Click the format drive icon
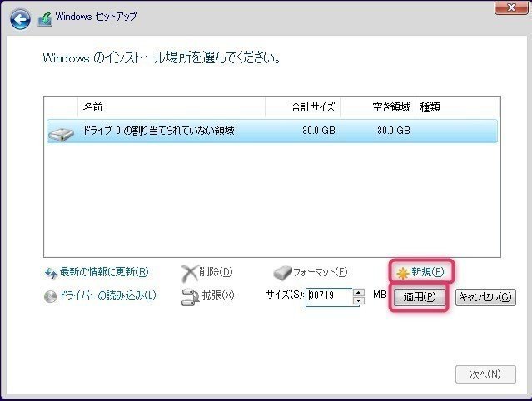Viewport: 532px width, 401px height. click(282, 273)
